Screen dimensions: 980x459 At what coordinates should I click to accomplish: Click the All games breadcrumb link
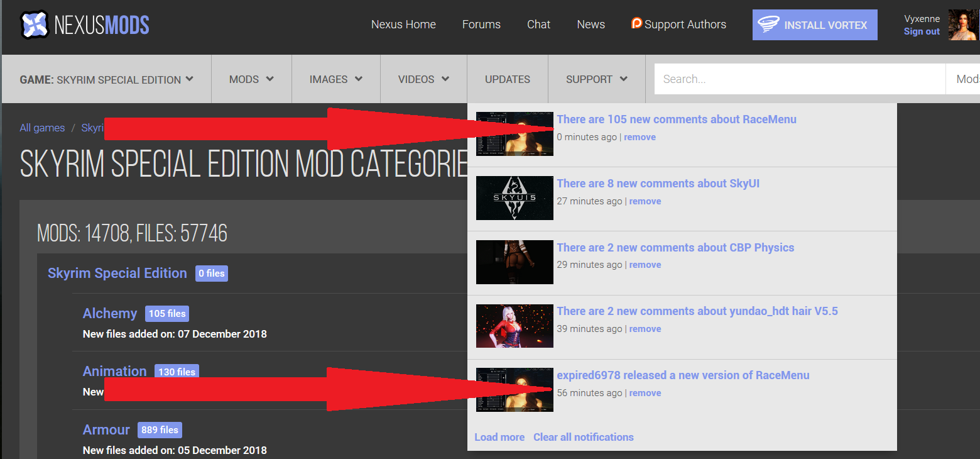[x=42, y=128]
